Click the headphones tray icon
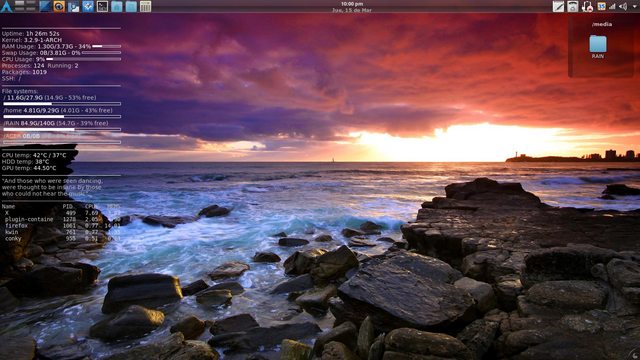This screenshot has height=360, width=640. click(x=587, y=6)
